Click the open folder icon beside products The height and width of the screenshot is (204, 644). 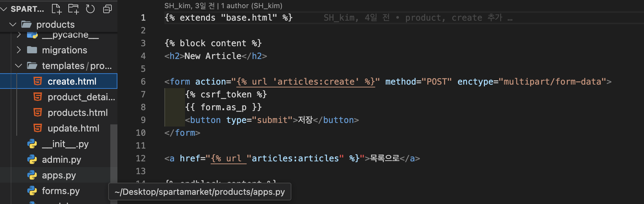click(x=26, y=25)
